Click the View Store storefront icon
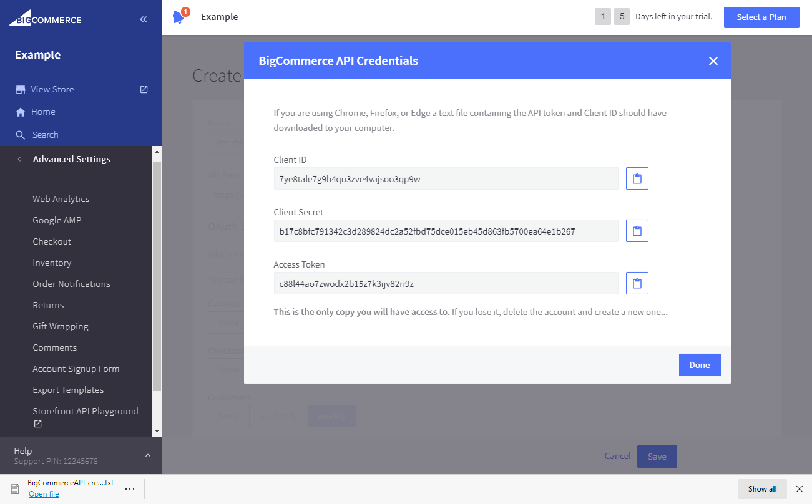812x504 pixels. (21, 90)
